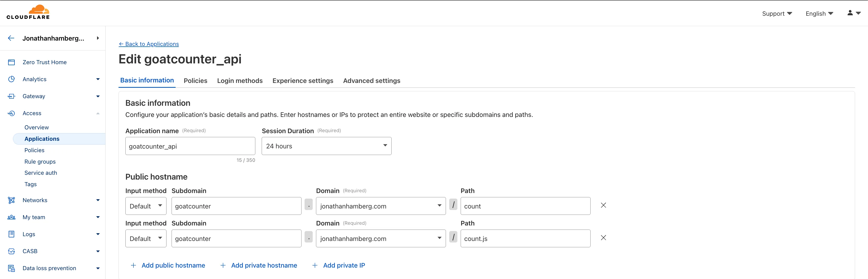Image resolution: width=868 pixels, height=279 pixels.
Task: Click the Data loss prevention icon
Action: [11, 268]
